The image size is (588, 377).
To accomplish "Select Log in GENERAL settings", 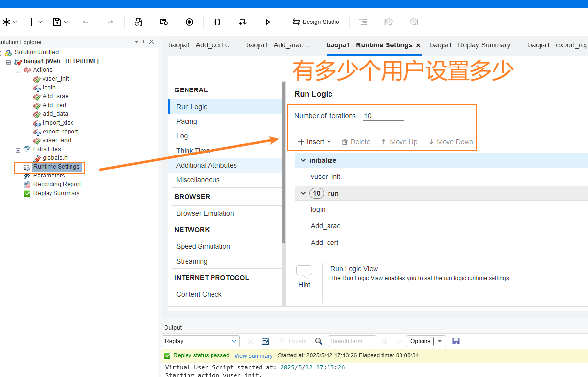I will [x=182, y=136].
